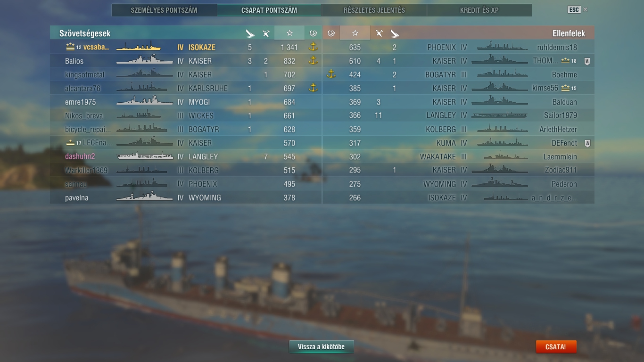Sort opponents by base capture icon

click(x=331, y=33)
